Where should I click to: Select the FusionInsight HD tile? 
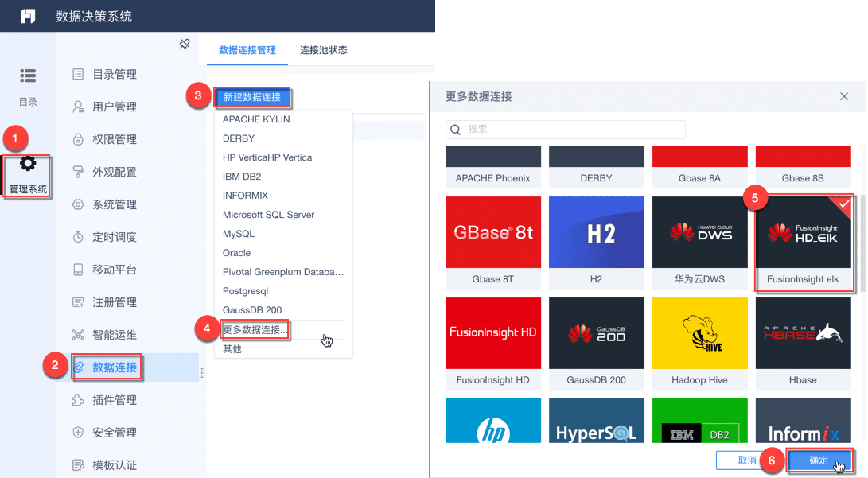pos(493,344)
